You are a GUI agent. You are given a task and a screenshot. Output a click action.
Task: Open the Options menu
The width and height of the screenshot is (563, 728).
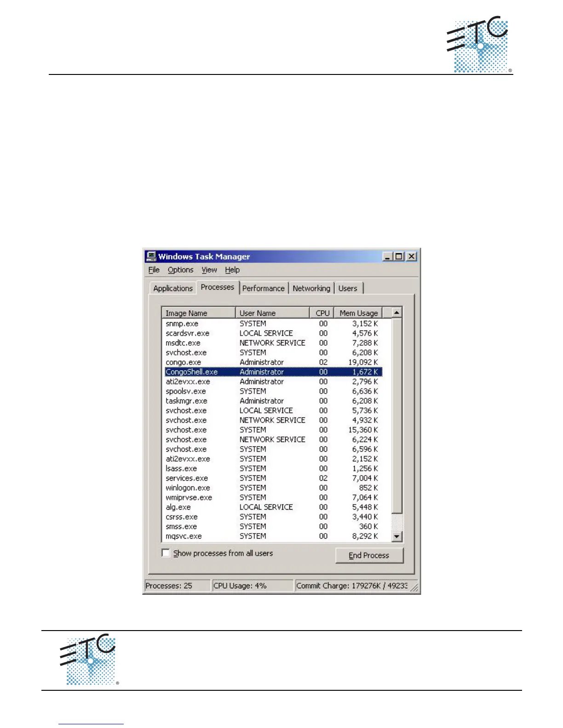click(x=180, y=270)
